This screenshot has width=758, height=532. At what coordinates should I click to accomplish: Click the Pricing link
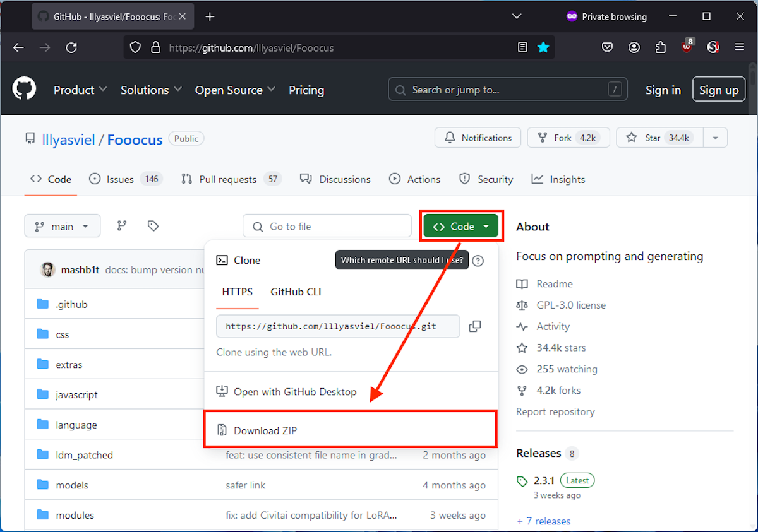(x=306, y=90)
